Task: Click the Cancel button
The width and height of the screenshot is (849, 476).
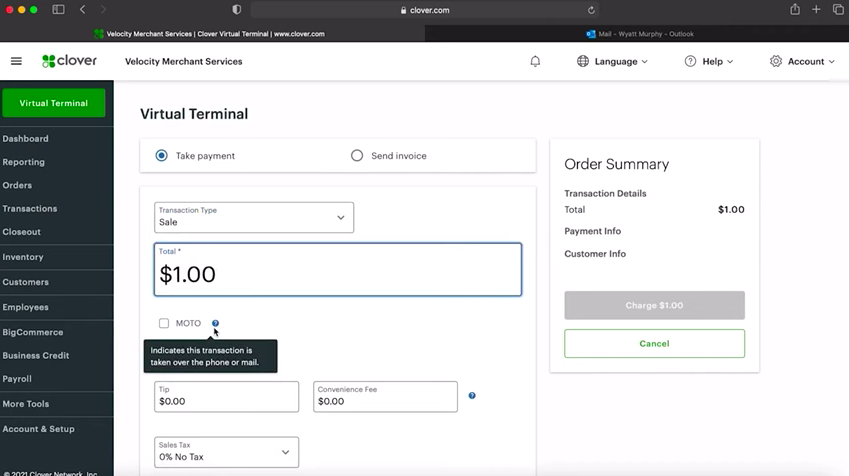Action: point(654,343)
